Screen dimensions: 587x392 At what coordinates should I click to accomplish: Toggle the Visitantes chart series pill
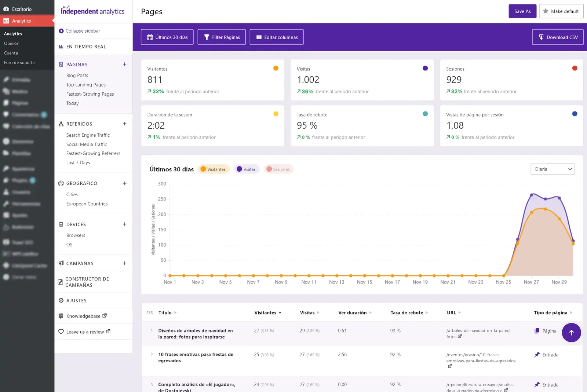214,169
